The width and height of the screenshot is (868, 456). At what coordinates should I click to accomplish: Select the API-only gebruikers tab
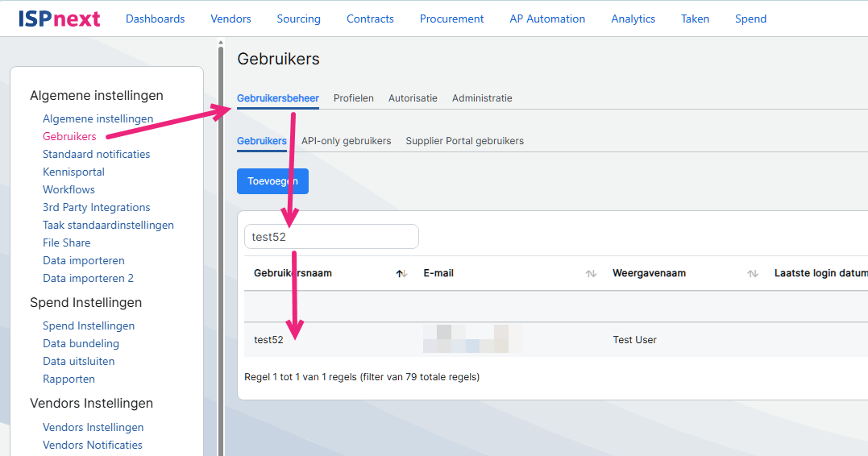pyautogui.click(x=346, y=141)
